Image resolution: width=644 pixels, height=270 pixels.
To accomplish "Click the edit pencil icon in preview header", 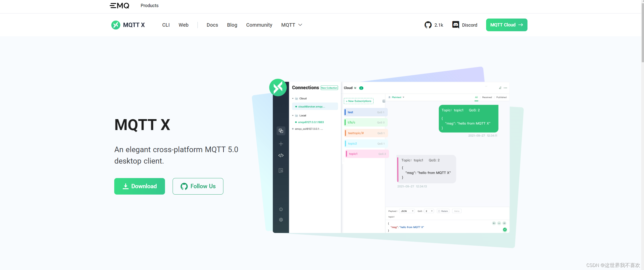I will point(500,88).
